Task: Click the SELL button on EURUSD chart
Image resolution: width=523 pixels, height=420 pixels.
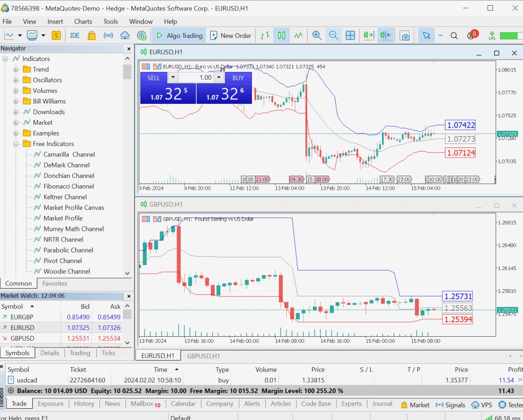Action: pos(154,78)
